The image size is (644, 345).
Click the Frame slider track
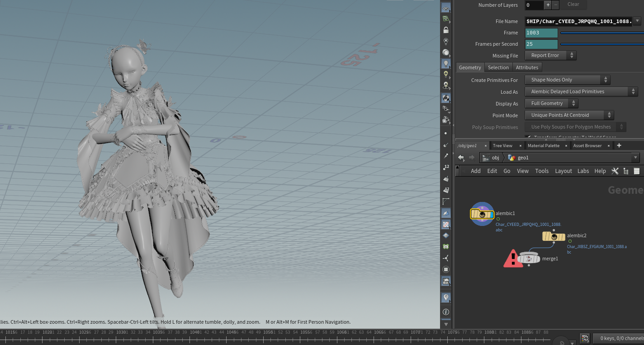(x=601, y=33)
